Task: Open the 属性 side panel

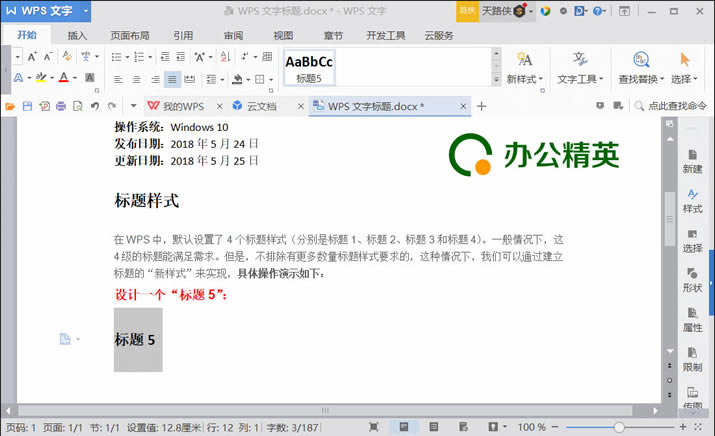Action: click(692, 320)
